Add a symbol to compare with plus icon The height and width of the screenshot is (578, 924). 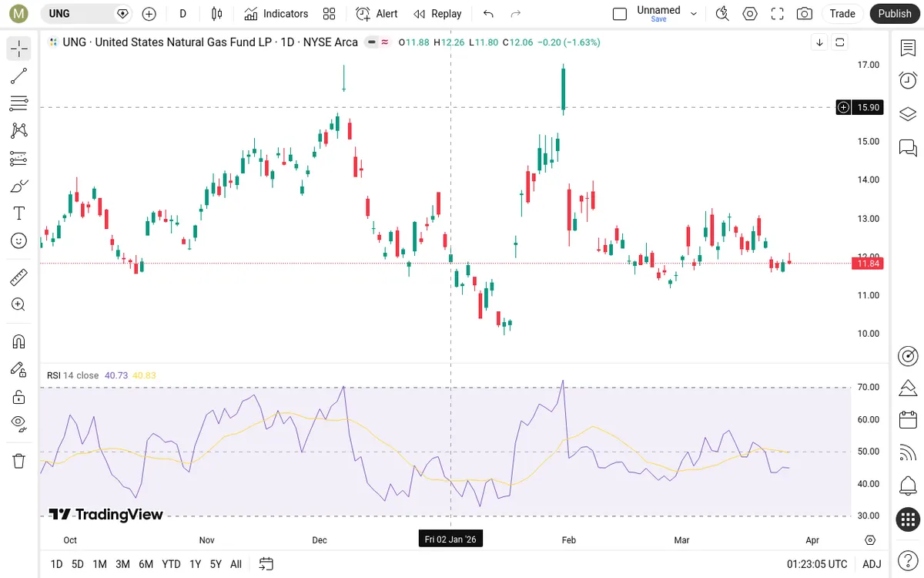click(x=149, y=14)
